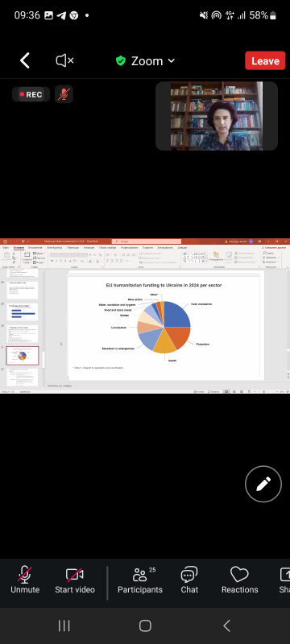The width and height of the screenshot is (290, 644).
Task: Tap the back arrow in the top bar
Action: [25, 61]
